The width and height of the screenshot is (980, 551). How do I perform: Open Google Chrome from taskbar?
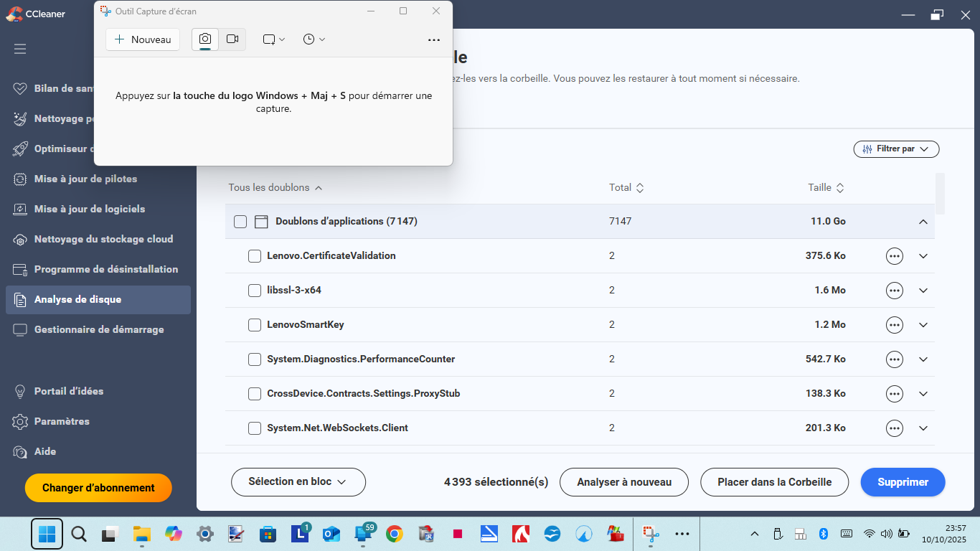[x=394, y=534]
